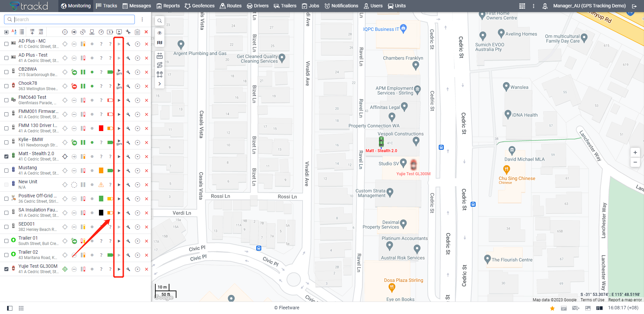
Task: Check the AD Plus - MC unit checkbox
Action: [x=6, y=44]
